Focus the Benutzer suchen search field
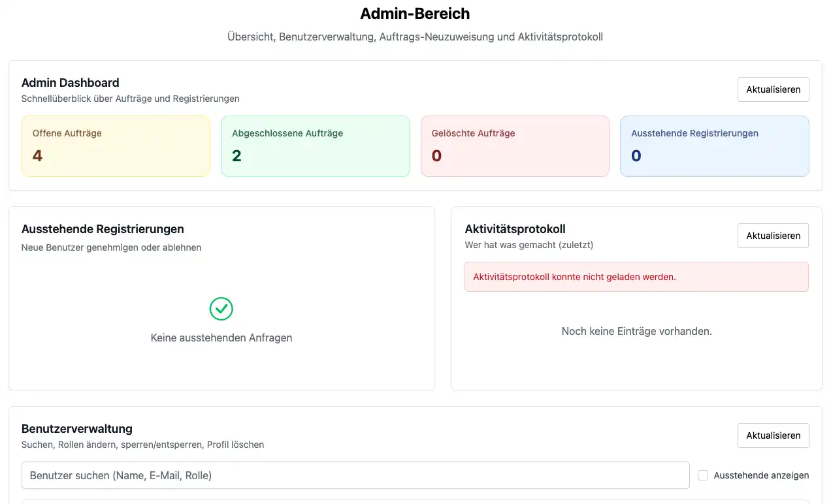The height and width of the screenshot is (504, 831). pos(355,475)
